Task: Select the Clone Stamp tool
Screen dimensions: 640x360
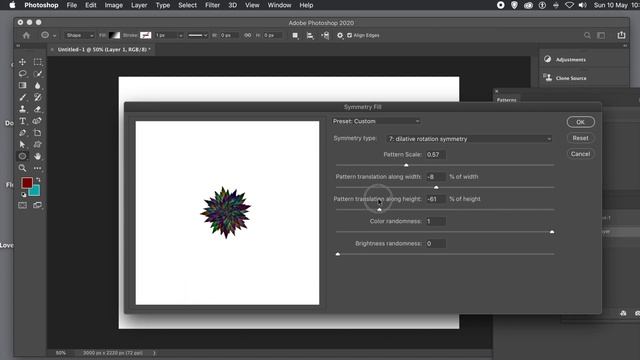Action: 22,109
